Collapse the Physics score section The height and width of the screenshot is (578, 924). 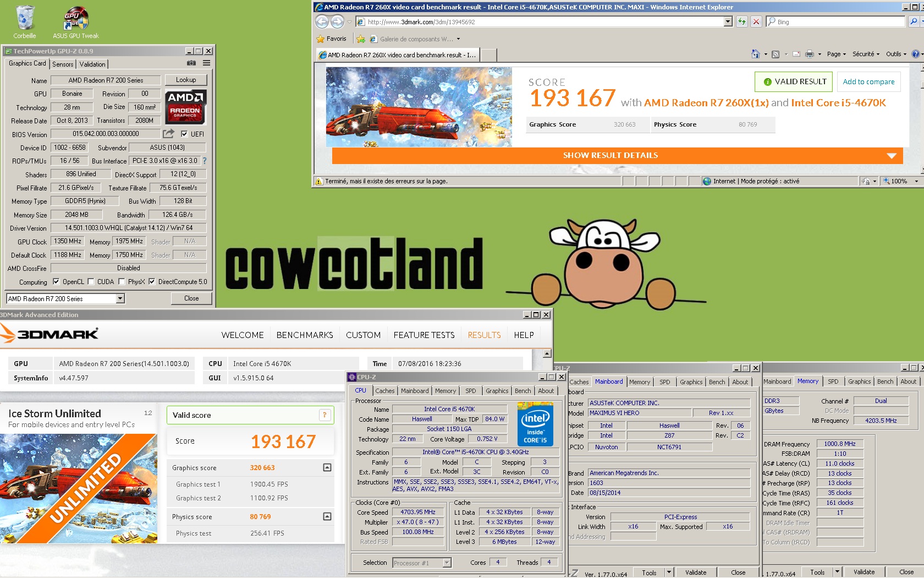327,516
